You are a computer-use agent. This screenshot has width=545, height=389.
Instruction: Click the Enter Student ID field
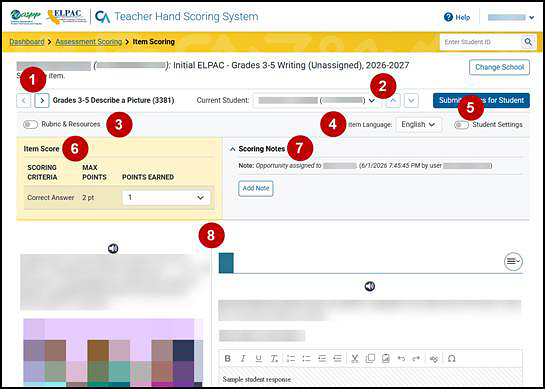tap(480, 42)
